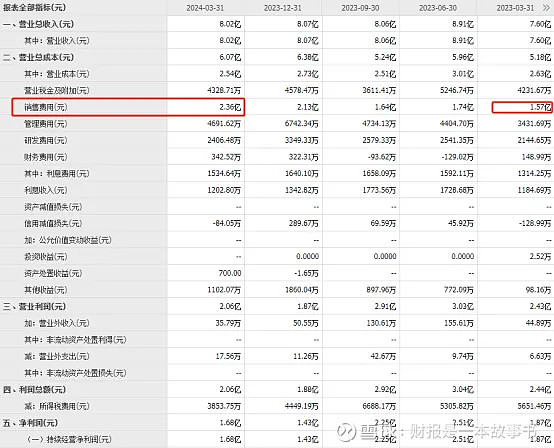Select the 2.36亿 sales expense cell
This screenshot has height=448, width=554.
pyautogui.click(x=230, y=107)
